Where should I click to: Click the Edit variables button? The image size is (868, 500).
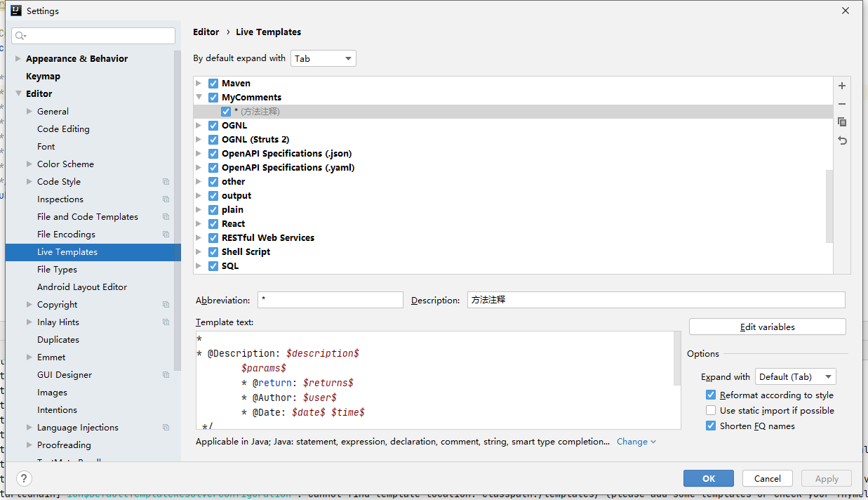coord(767,327)
